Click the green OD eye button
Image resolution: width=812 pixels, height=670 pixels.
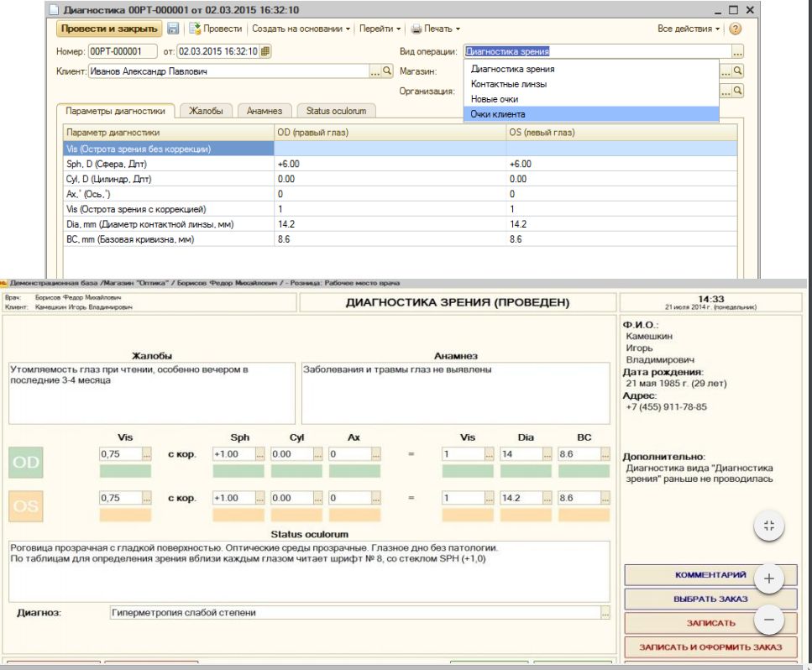point(24,463)
